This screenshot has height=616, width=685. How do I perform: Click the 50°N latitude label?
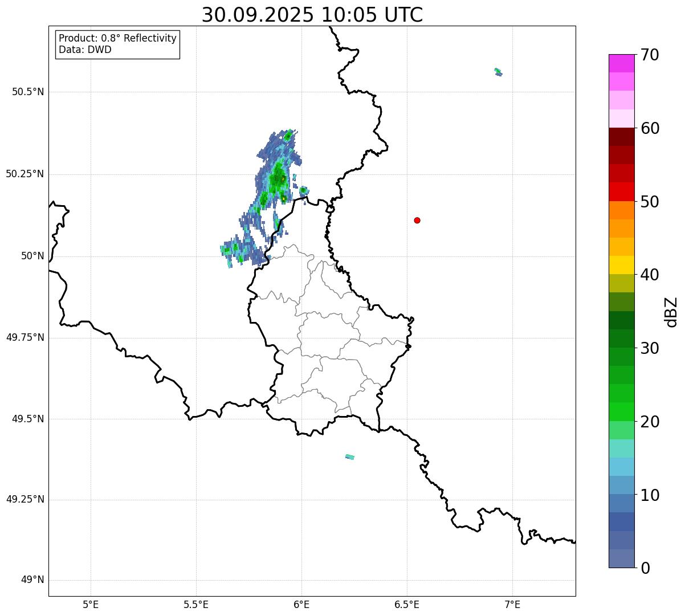pyautogui.click(x=32, y=256)
